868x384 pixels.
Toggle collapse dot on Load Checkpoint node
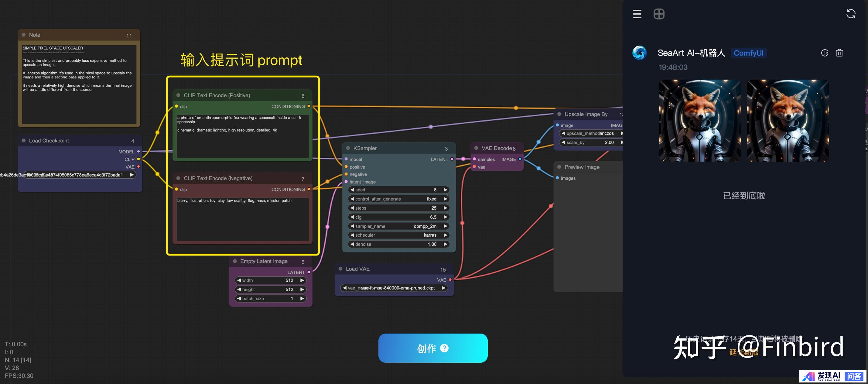pos(24,141)
